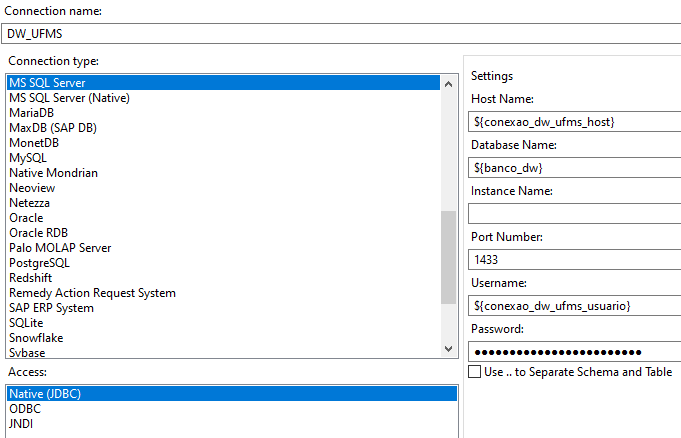
Task: Click the Host Name input field
Action: click(x=575, y=122)
